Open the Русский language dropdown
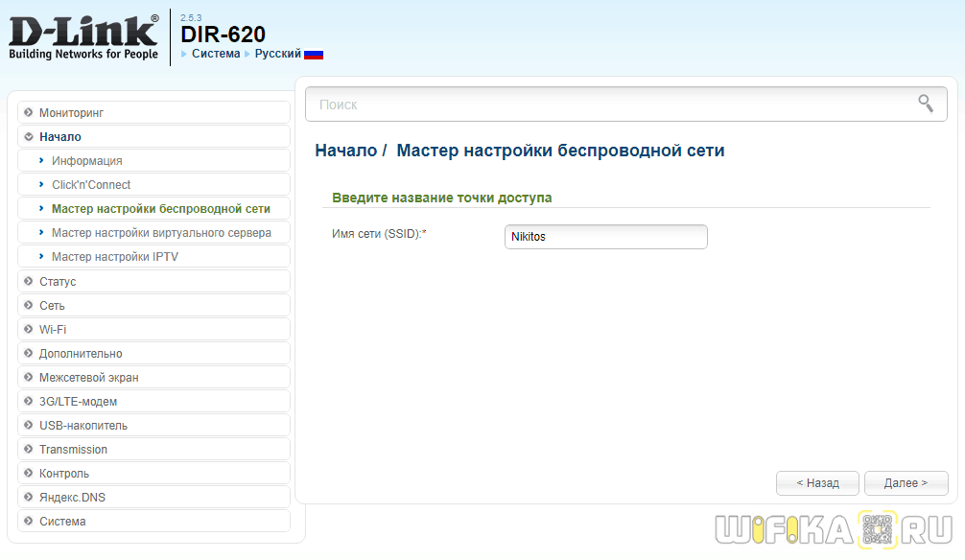 click(x=277, y=54)
